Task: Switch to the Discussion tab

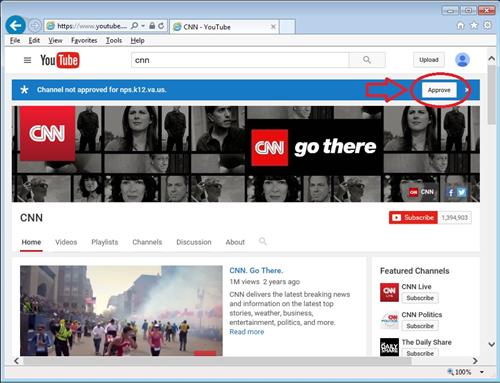Action: [x=194, y=242]
